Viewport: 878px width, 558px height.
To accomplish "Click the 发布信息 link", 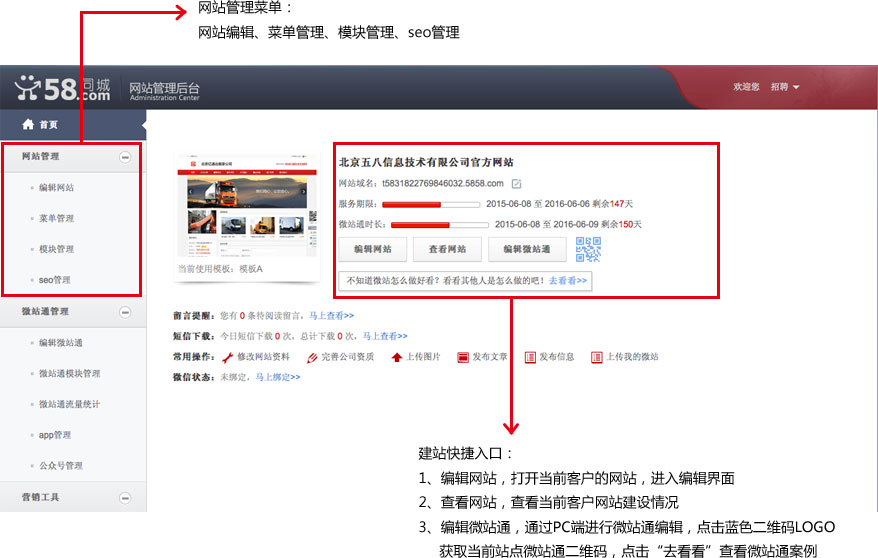I will [557, 357].
